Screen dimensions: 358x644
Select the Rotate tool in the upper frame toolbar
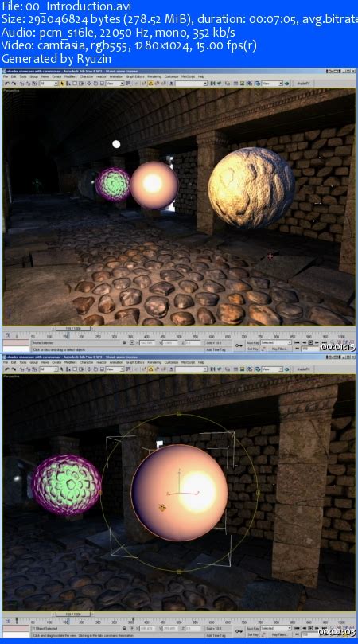[95, 84]
